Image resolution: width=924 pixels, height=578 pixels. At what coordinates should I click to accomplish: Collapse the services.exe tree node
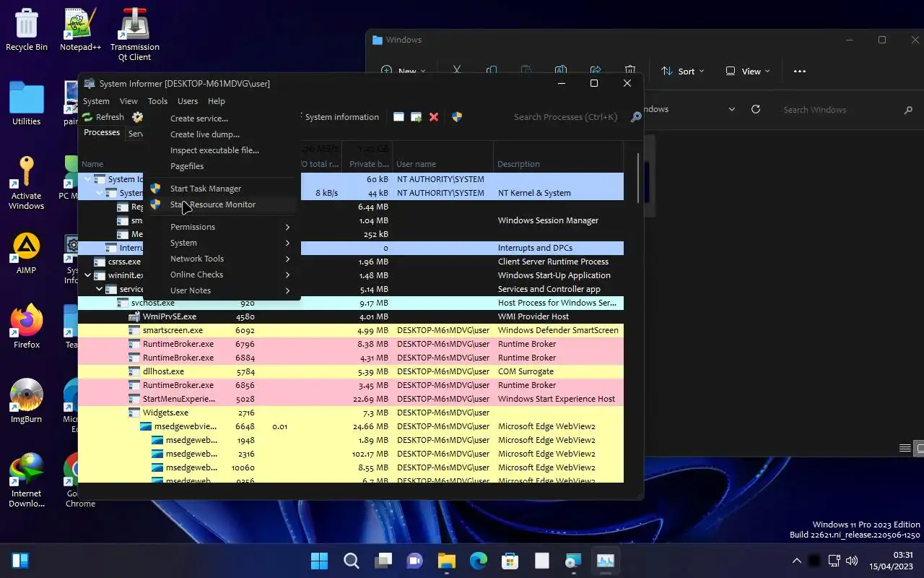point(100,289)
